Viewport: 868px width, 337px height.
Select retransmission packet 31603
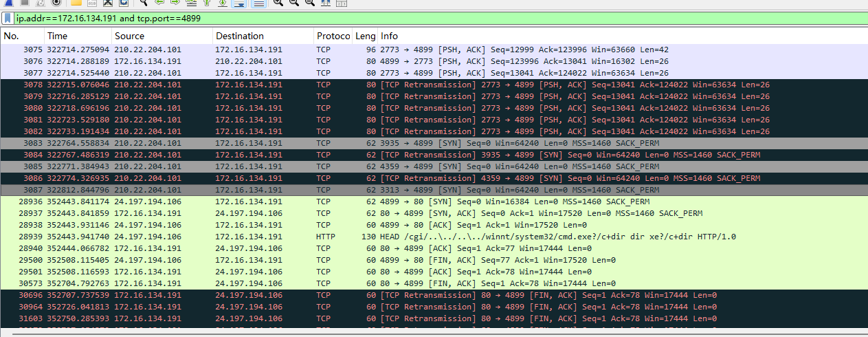(434, 318)
